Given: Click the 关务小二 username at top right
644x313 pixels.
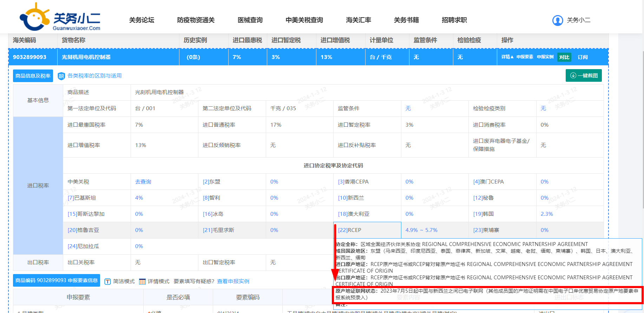Looking at the screenshot, I should 579,20.
